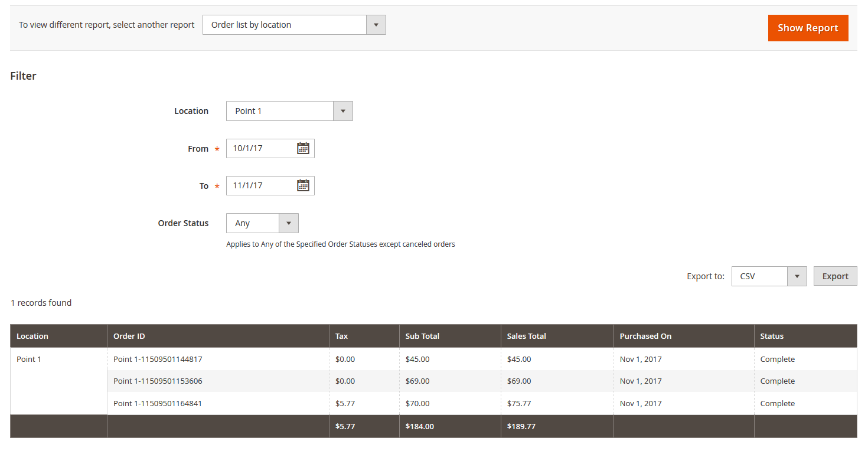Open the To date calendar picker
The width and height of the screenshot is (868, 451).
click(x=303, y=185)
